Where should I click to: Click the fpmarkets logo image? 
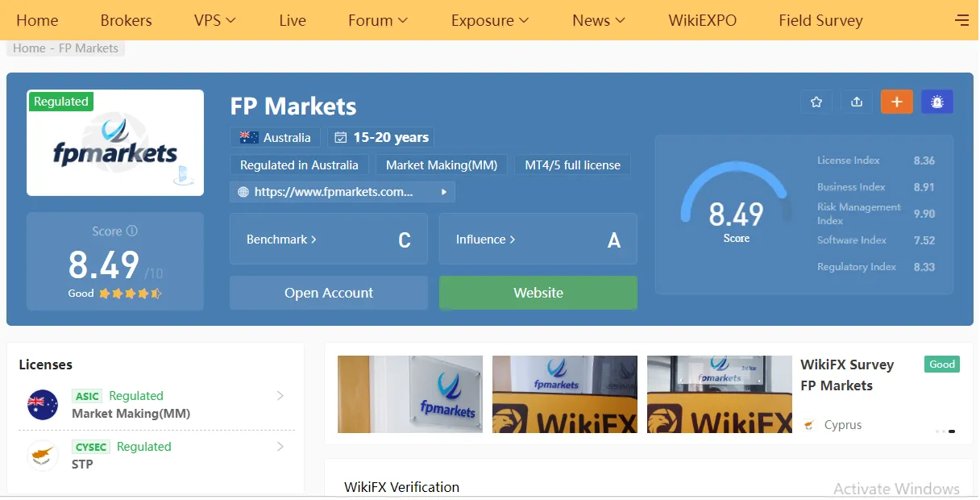[115, 143]
